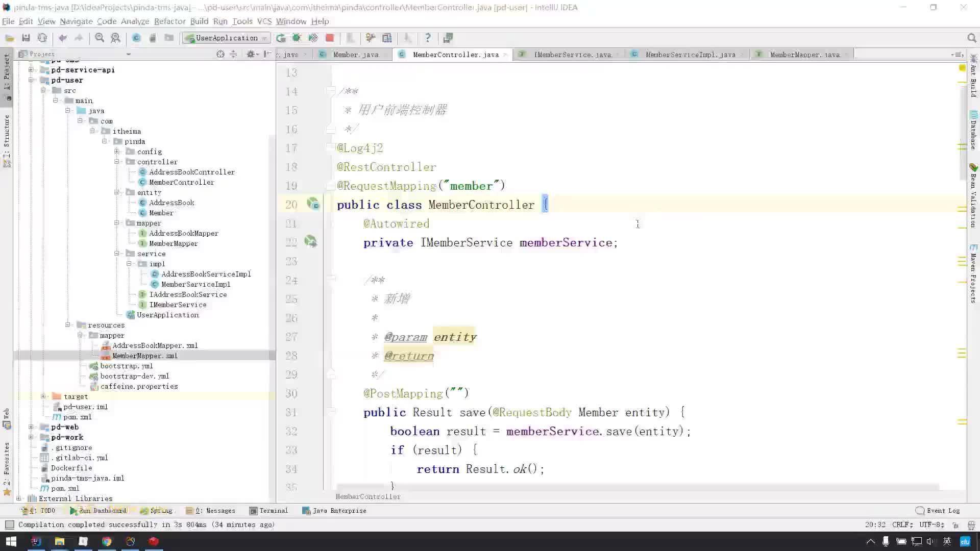Collapse the controller package node
Viewport: 980px width, 551px height.
pos(117,162)
